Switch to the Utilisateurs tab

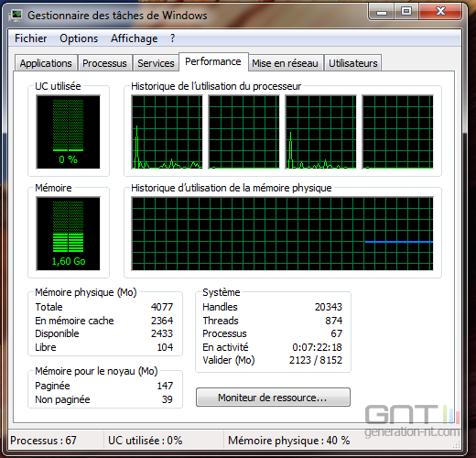(353, 63)
